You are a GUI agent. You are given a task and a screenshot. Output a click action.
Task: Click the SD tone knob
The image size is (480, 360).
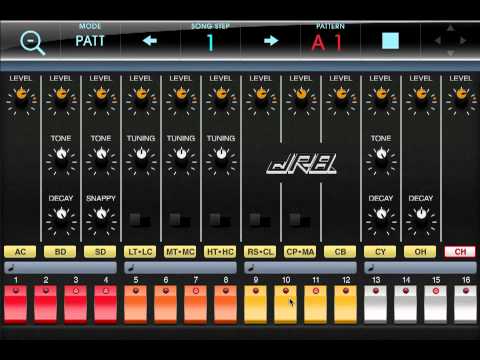[101, 160]
